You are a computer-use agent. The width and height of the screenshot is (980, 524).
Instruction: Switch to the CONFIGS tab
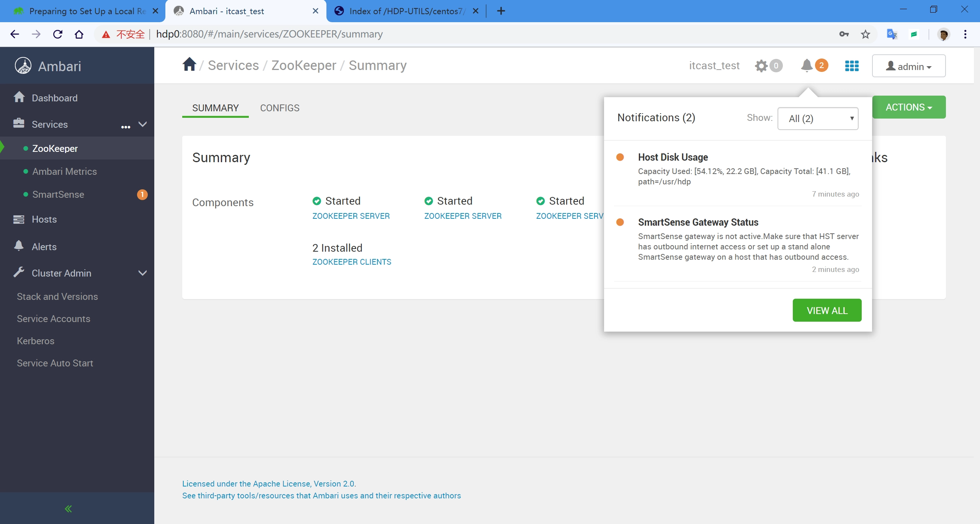tap(280, 108)
